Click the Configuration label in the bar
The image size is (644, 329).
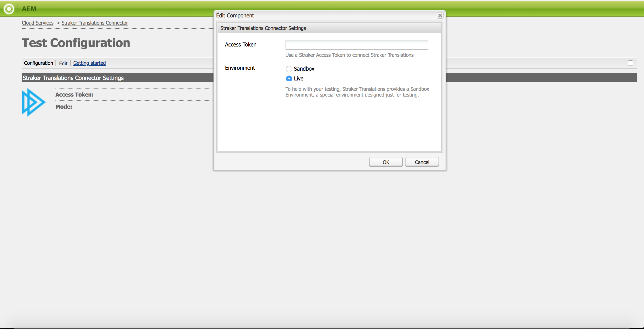coord(38,63)
